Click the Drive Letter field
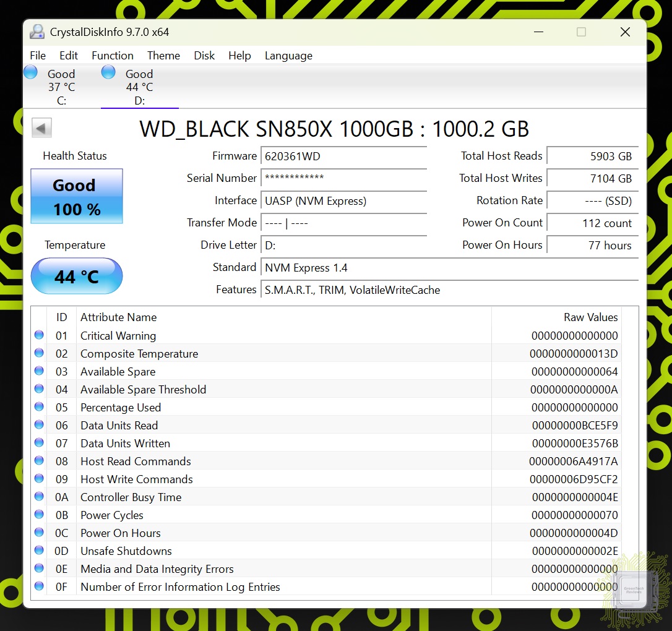The image size is (672, 631). pyautogui.click(x=343, y=246)
